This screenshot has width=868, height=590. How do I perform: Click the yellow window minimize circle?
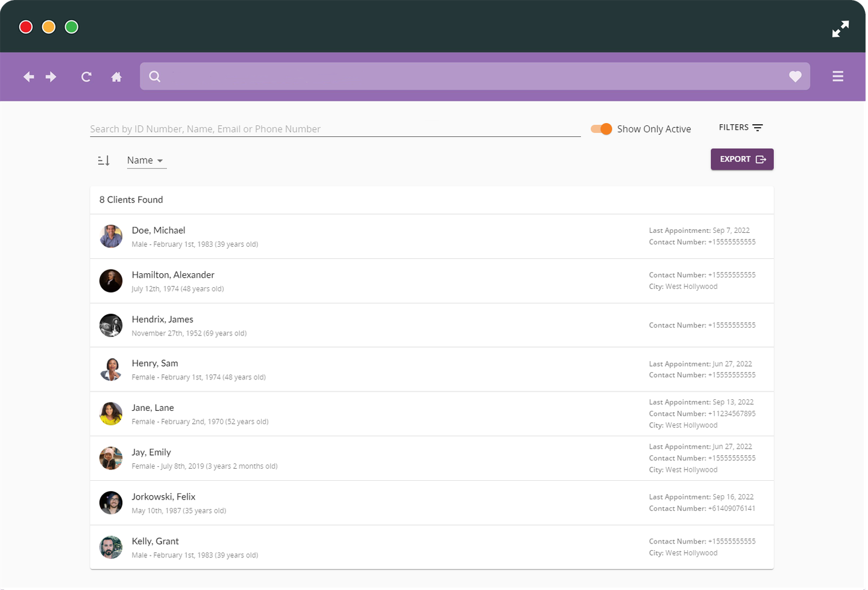(49, 27)
